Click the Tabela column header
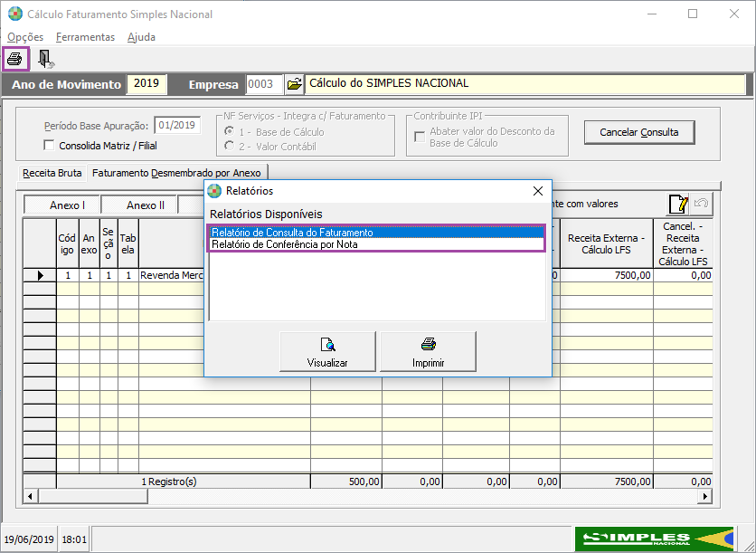This screenshot has width=756, height=553. 128,243
